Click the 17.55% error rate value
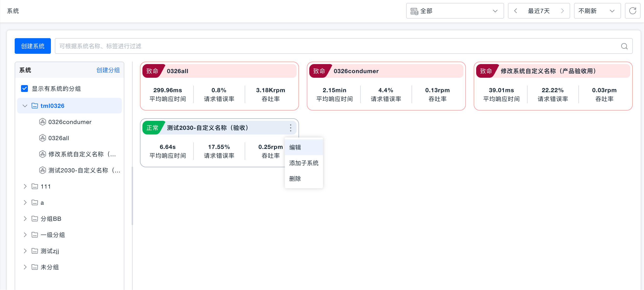The height and width of the screenshot is (290, 644). (219, 147)
